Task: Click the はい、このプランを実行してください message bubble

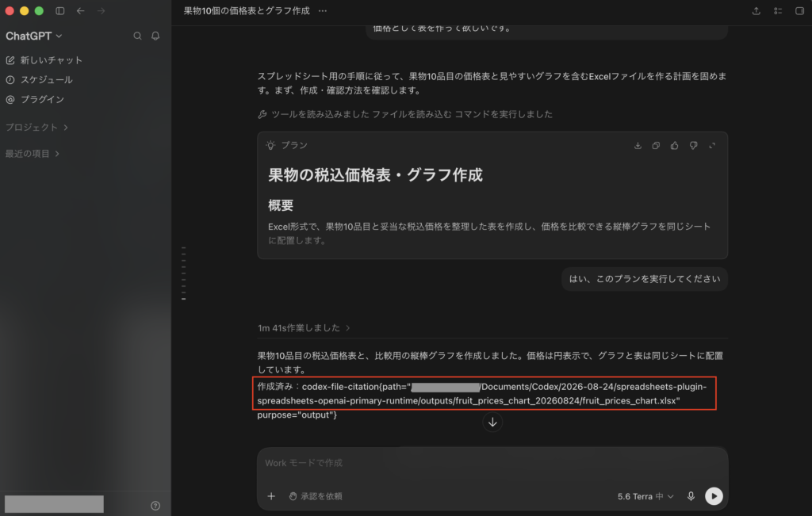Action: (645, 279)
